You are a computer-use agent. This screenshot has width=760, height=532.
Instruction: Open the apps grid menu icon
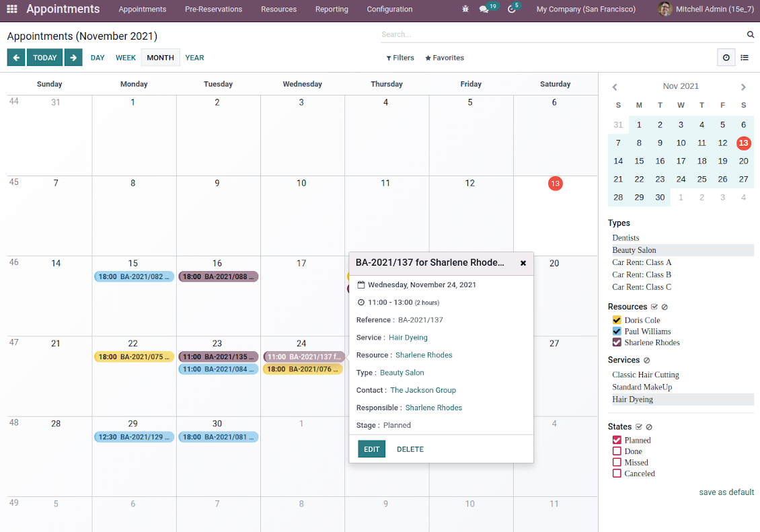click(x=12, y=9)
